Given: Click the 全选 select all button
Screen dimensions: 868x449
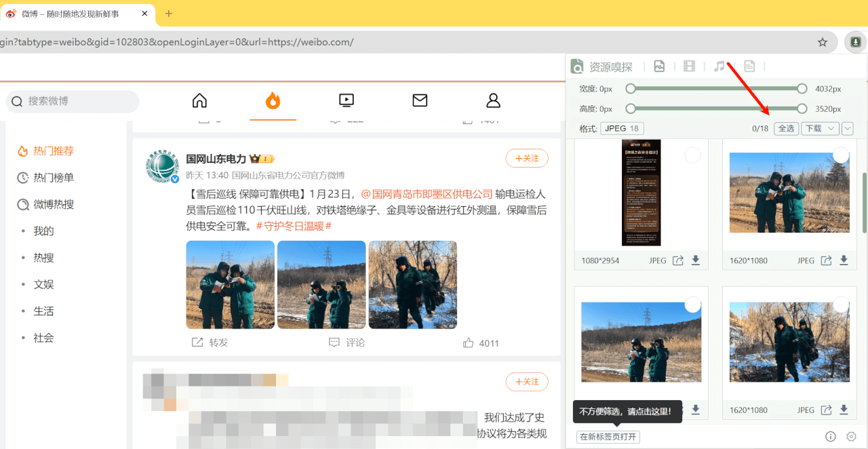Looking at the screenshot, I should tap(786, 129).
